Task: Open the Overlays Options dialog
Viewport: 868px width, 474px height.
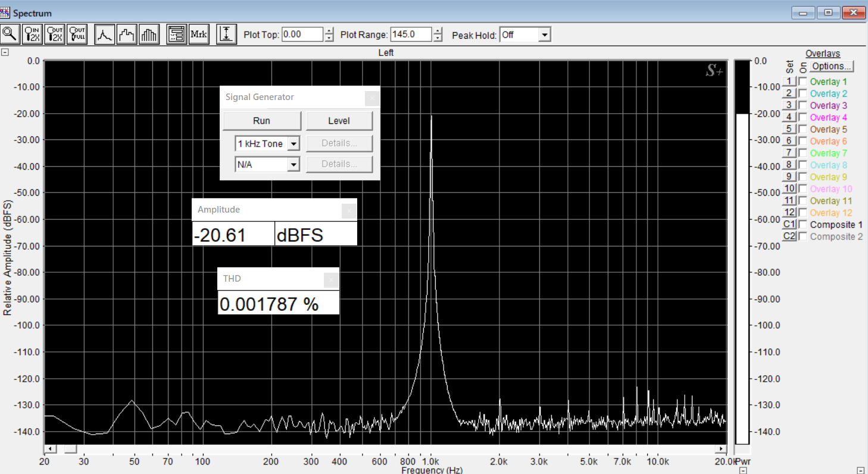Action: click(x=832, y=66)
